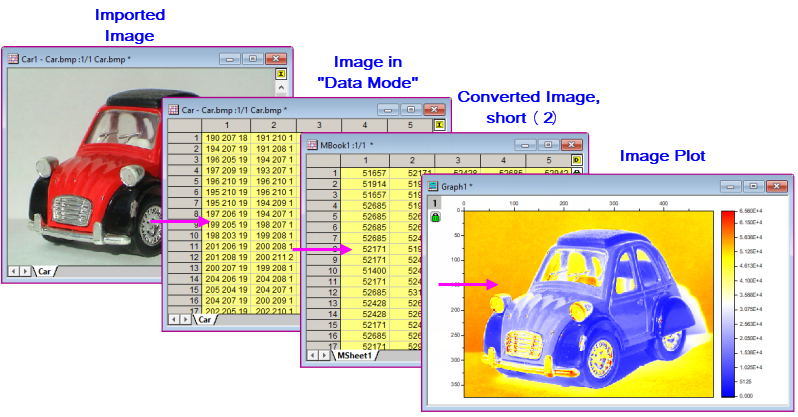This screenshot has height=417, width=798.
Task: Switch to the MSheet1 sheet tab
Action: [x=354, y=355]
